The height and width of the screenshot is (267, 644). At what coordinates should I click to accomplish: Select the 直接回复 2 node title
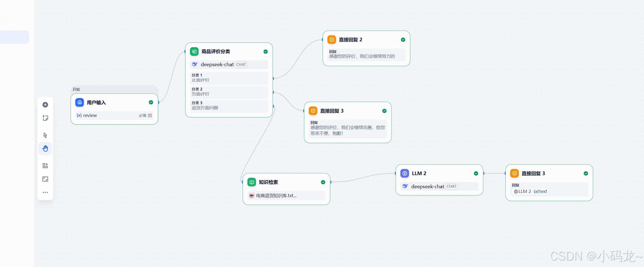point(351,40)
